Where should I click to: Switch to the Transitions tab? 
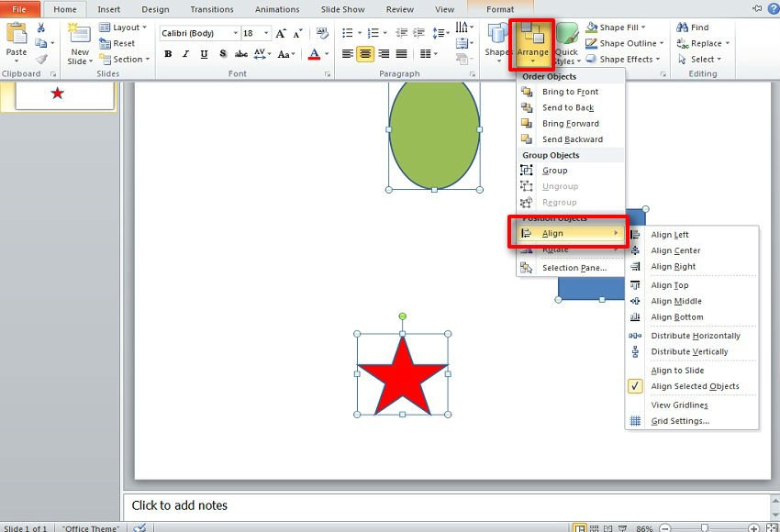(x=211, y=9)
